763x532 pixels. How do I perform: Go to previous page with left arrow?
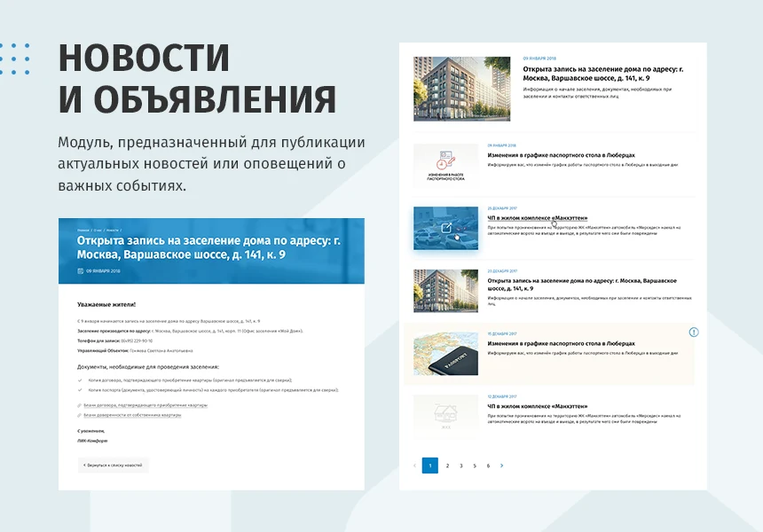[x=414, y=465]
